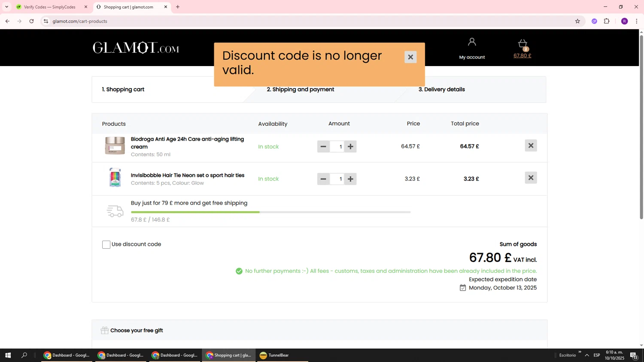Go to Shopping cart step
The height and width of the screenshot is (362, 644).
123,89
